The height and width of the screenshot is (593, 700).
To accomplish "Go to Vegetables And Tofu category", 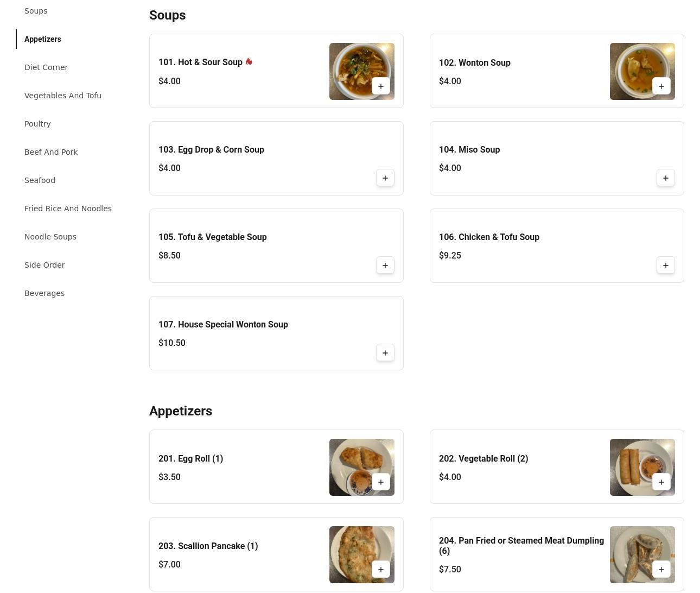I will (63, 96).
